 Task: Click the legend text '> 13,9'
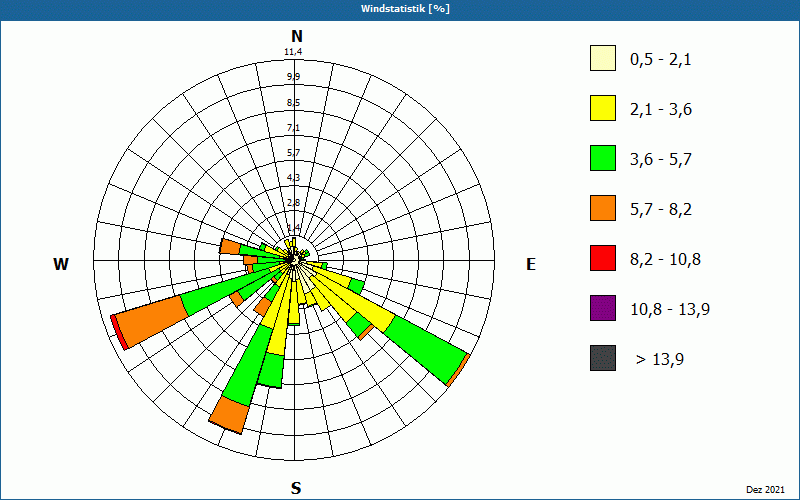tap(660, 360)
